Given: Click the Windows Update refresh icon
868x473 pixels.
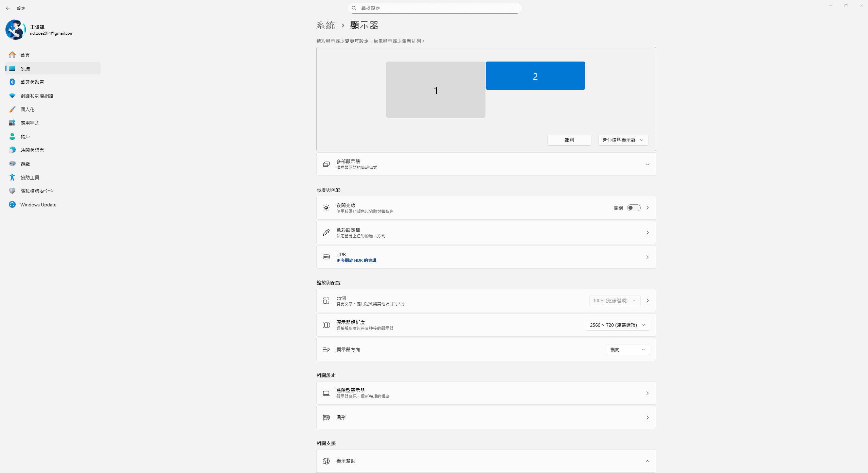Looking at the screenshot, I should tap(12, 204).
